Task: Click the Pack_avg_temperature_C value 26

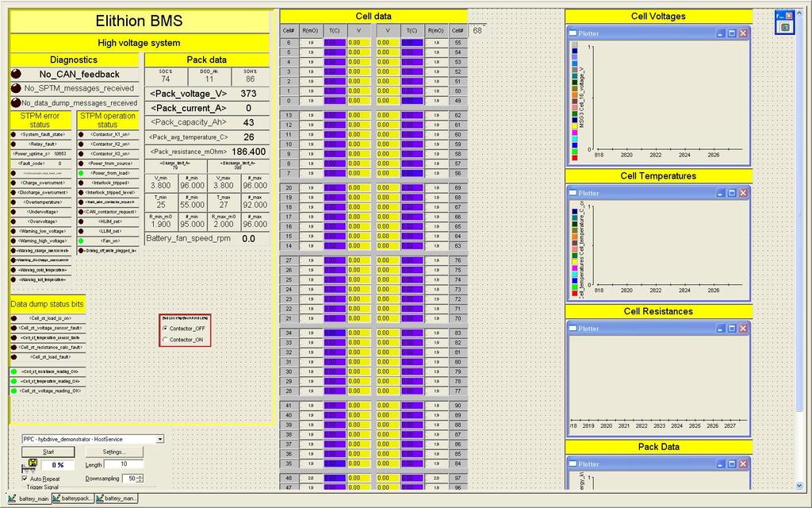Action: coord(248,137)
